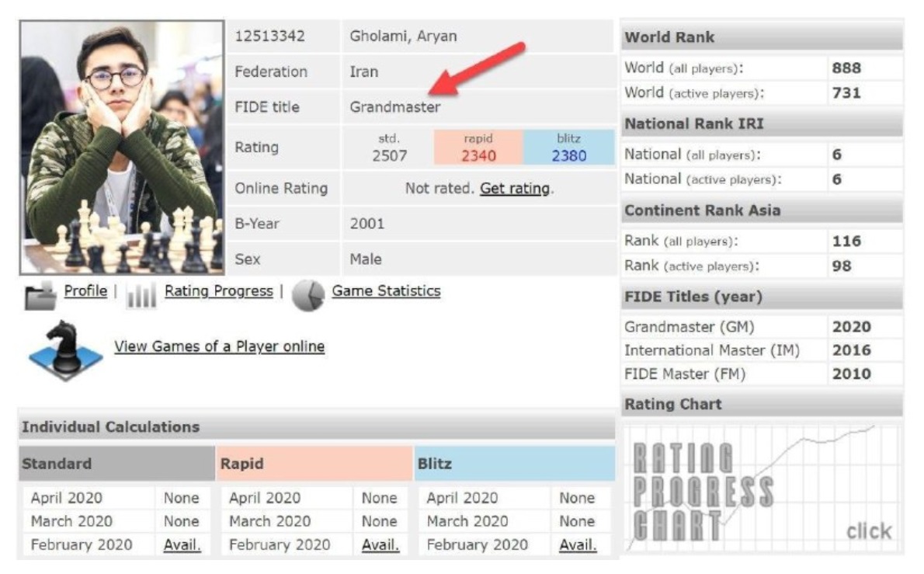Click the FIDE Titles (year) header
Viewport: 924px width, 574px height.
pos(762,297)
